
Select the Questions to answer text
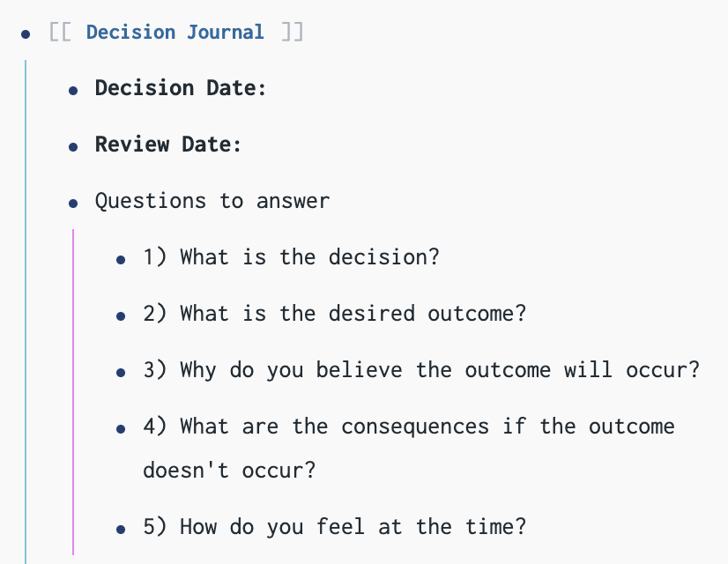pyautogui.click(x=212, y=202)
